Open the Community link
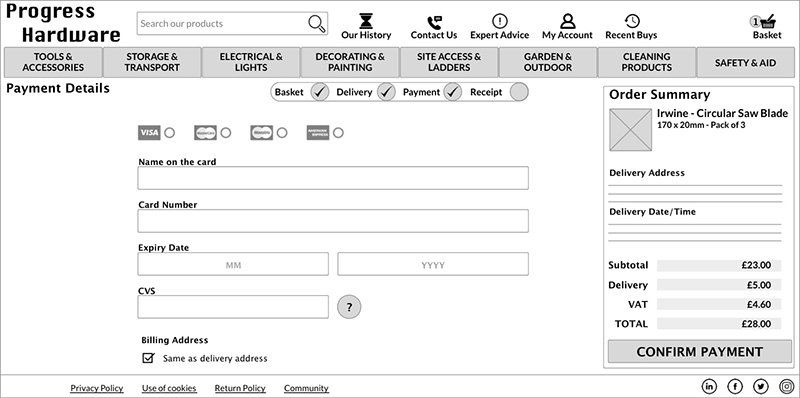Screen dimensions: 800x398 (x=306, y=388)
